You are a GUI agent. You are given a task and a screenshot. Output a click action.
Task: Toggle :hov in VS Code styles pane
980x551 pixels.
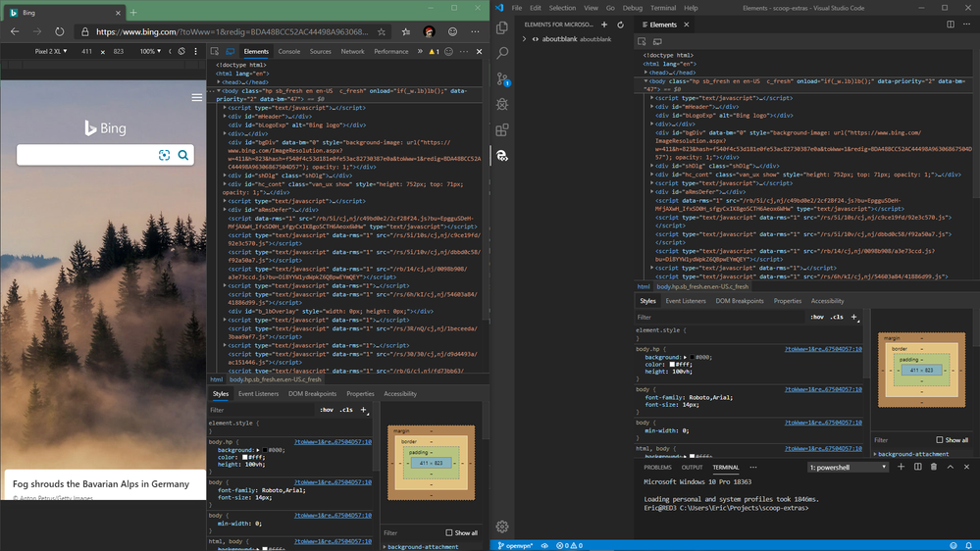click(x=817, y=317)
